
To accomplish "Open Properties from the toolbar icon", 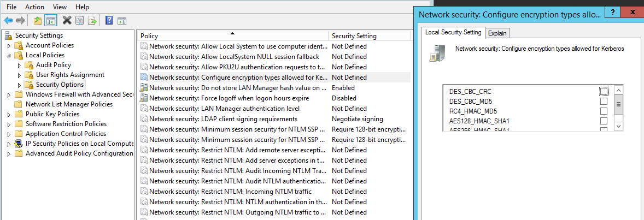I will [x=80, y=21].
